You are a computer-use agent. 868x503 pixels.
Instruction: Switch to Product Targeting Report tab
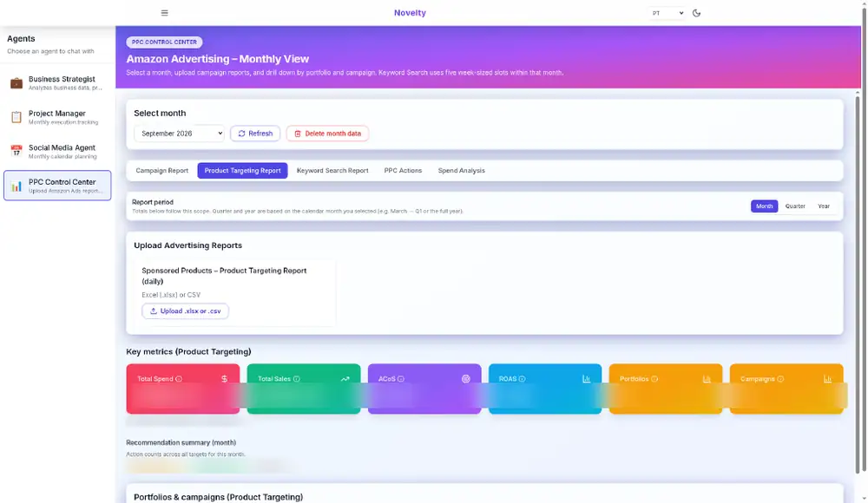click(242, 171)
